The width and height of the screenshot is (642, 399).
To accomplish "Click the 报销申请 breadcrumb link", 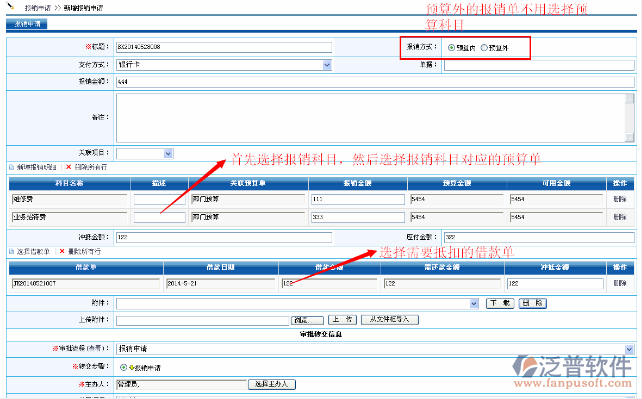I will point(38,8).
